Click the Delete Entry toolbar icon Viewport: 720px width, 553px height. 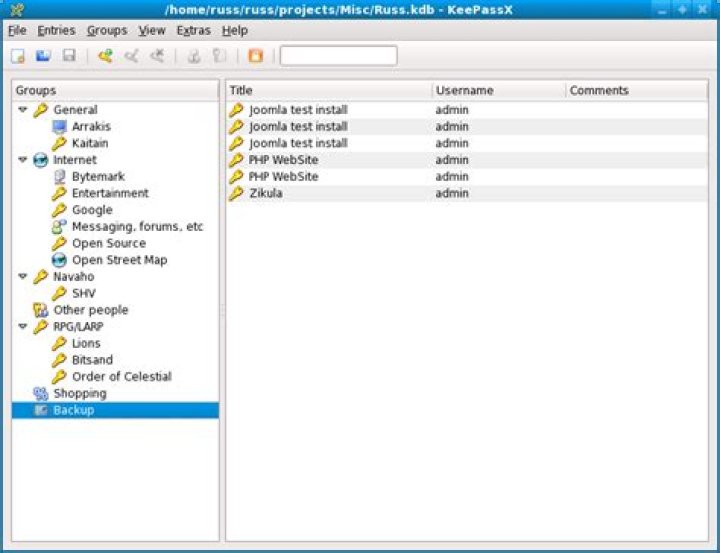pyautogui.click(x=157, y=56)
